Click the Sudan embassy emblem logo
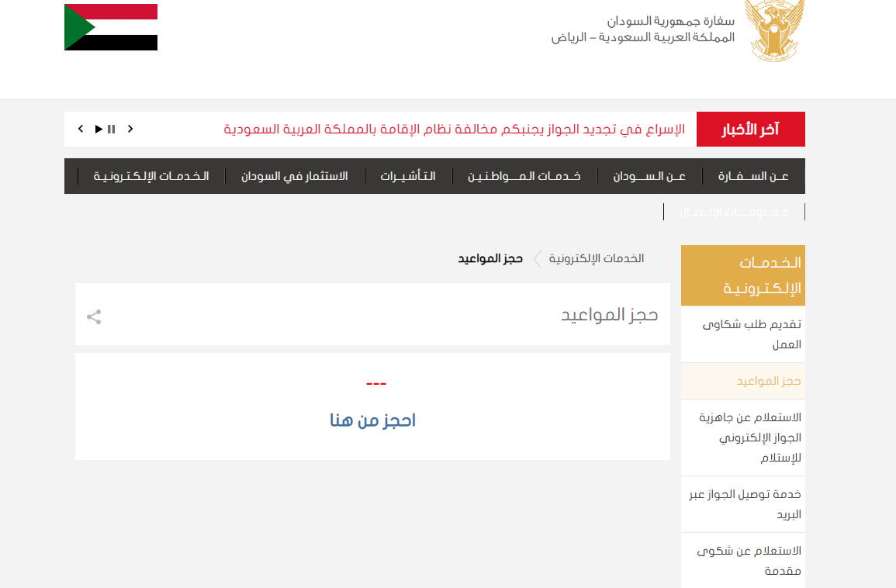This screenshot has width=896, height=588. point(774,32)
